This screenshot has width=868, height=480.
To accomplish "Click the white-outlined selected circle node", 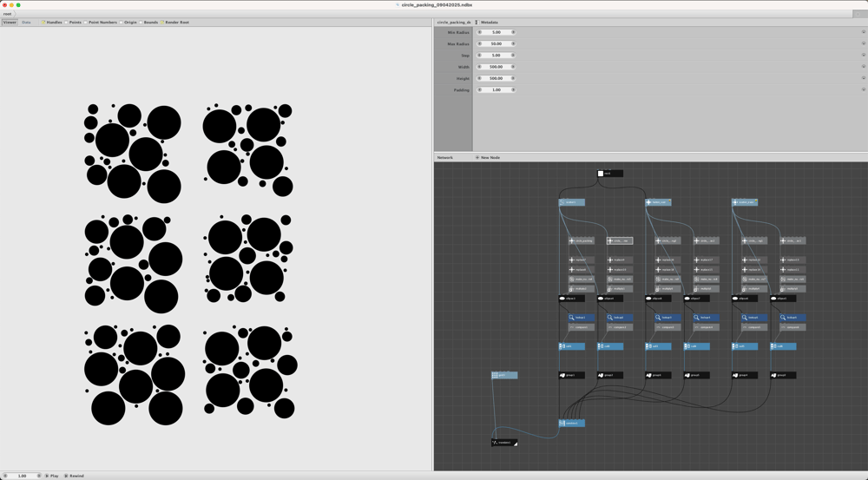I will click(620, 240).
